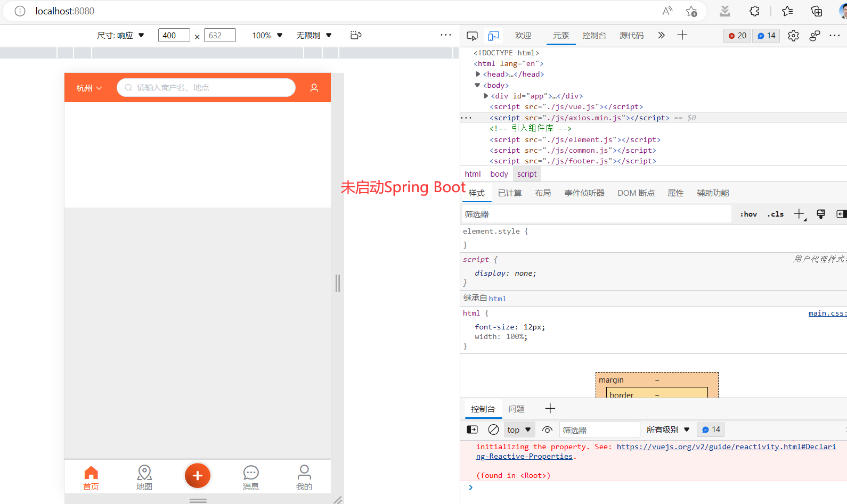The width and height of the screenshot is (847, 504).
Task: Toggle the device emulation icon in DevTools
Action: coord(494,36)
